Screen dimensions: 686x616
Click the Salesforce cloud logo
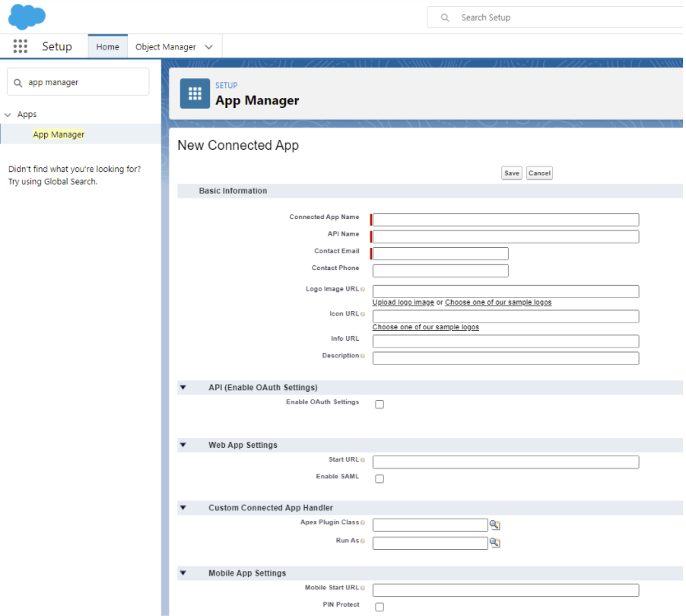pyautogui.click(x=27, y=16)
